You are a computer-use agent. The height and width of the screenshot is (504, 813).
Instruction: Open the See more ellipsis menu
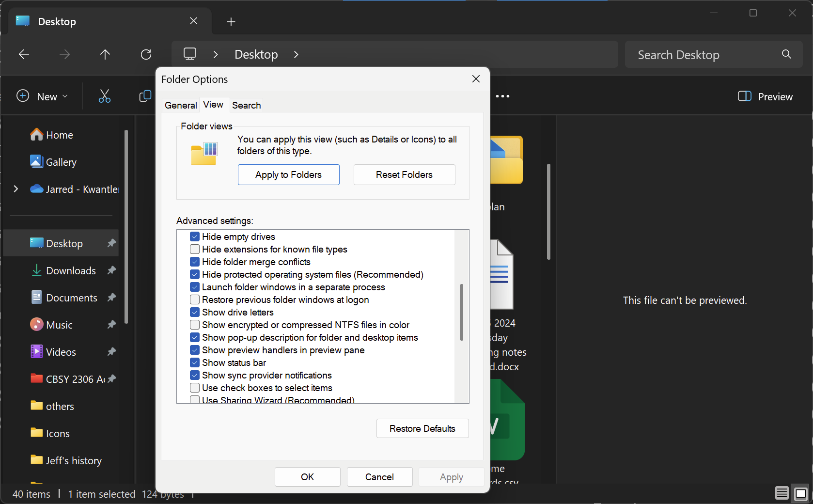[x=502, y=96]
